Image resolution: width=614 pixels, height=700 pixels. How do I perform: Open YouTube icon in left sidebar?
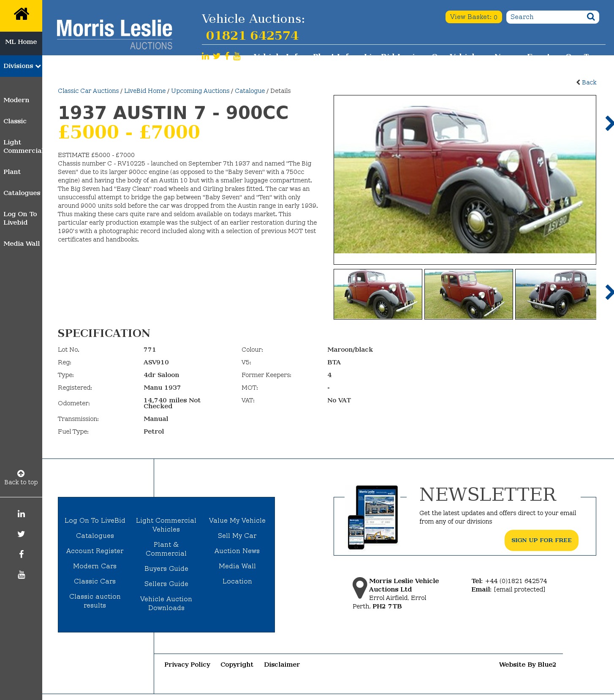click(x=22, y=575)
